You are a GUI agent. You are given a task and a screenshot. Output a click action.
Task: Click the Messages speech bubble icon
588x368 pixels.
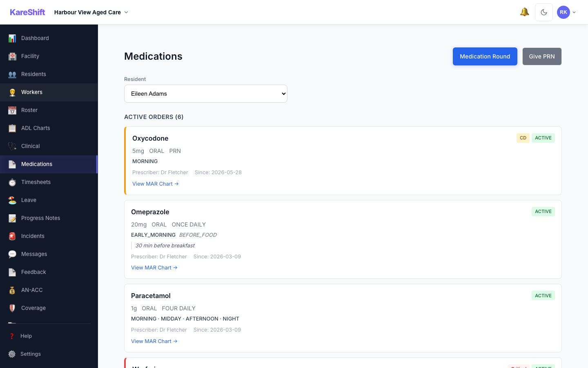(x=12, y=254)
